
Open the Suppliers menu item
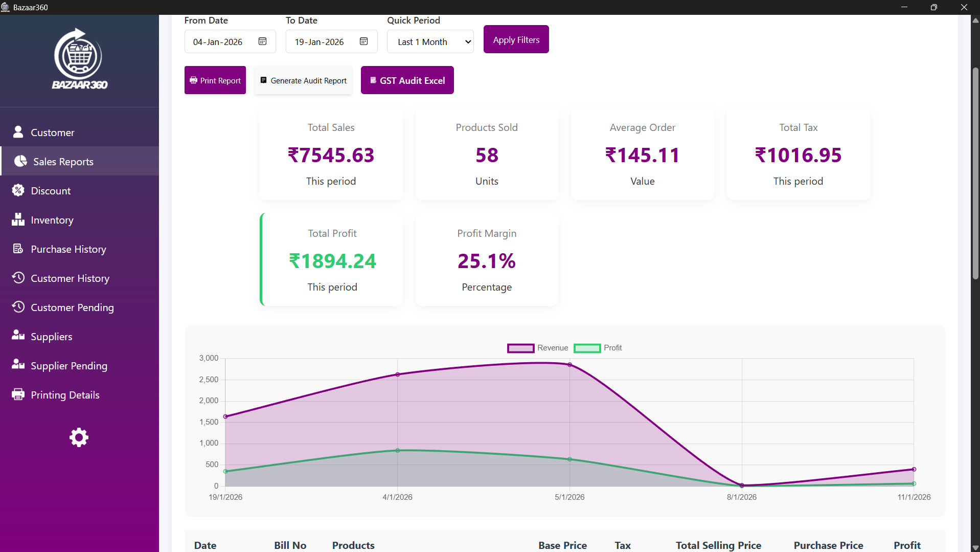pyautogui.click(x=52, y=337)
